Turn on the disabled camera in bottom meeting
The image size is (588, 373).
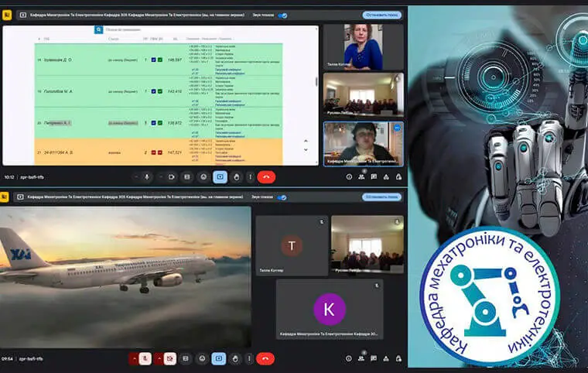(170, 358)
